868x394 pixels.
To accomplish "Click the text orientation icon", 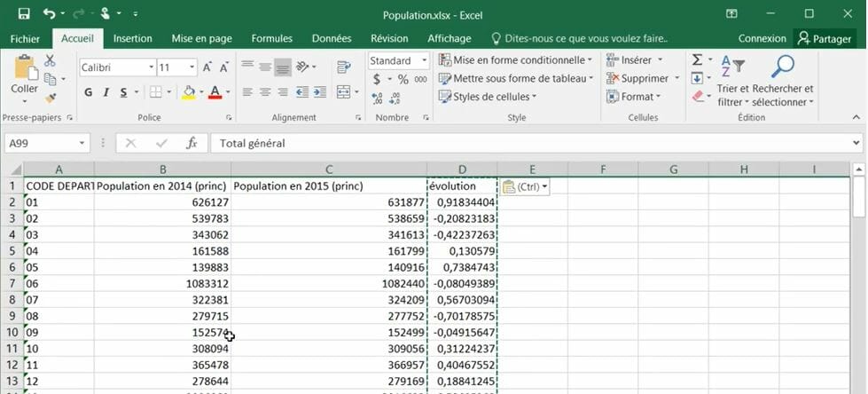I will pyautogui.click(x=302, y=67).
